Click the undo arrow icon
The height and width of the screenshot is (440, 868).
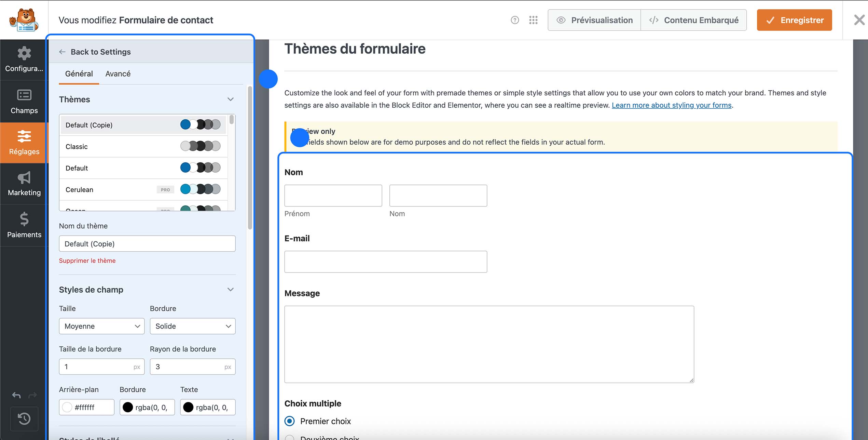16,395
